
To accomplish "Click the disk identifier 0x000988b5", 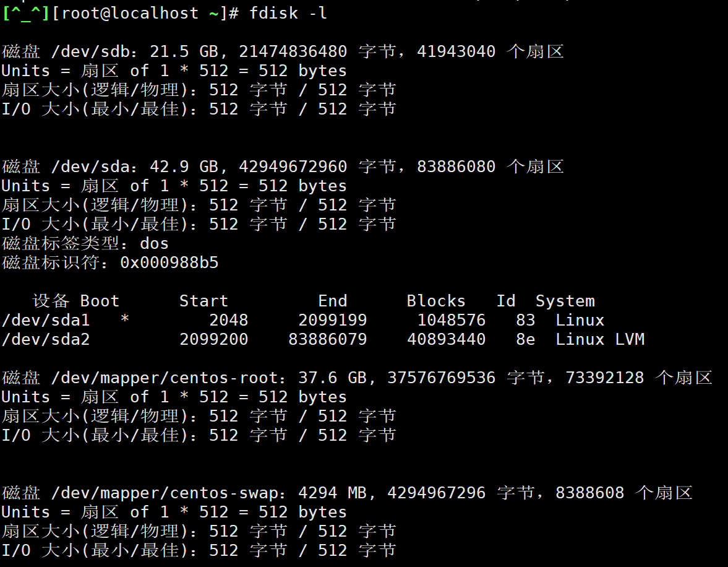I will point(169,262).
